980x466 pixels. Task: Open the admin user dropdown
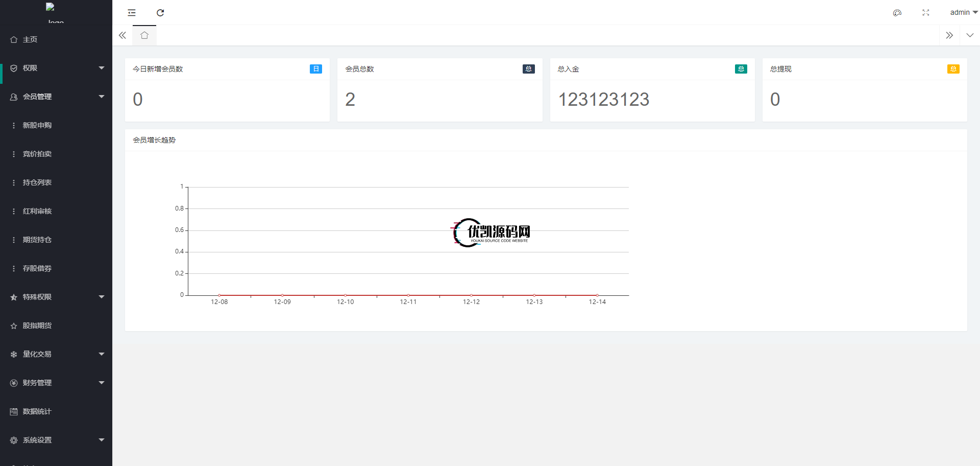963,13
